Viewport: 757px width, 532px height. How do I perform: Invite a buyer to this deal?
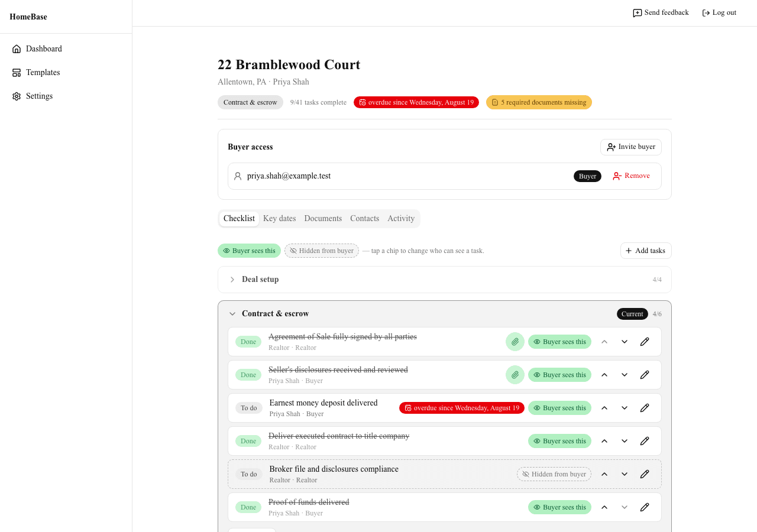[631, 147]
